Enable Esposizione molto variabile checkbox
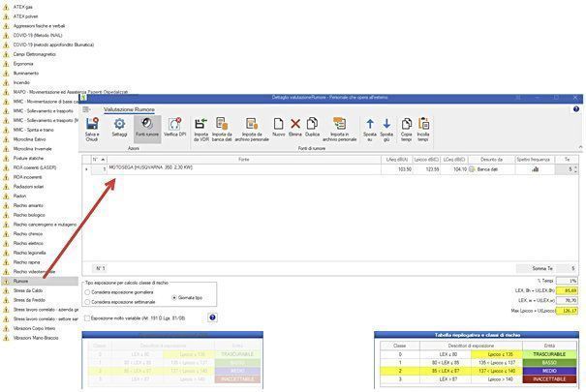Image resolution: width=586 pixels, height=392 pixels. click(x=87, y=317)
